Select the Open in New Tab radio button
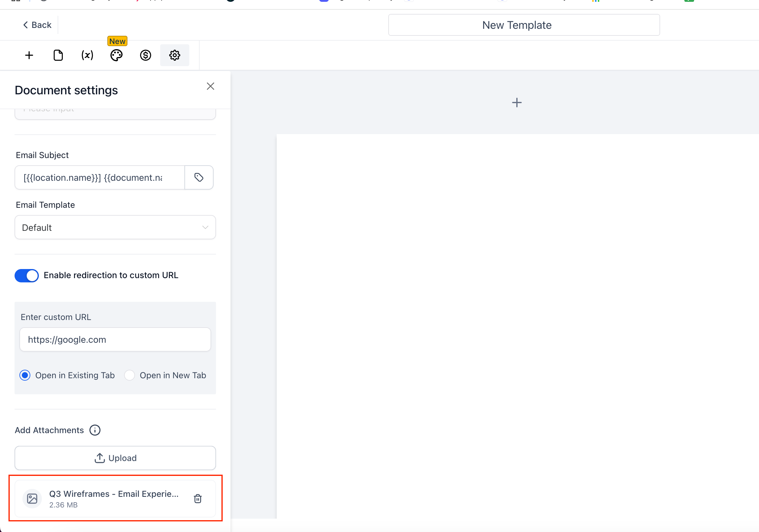This screenshot has height=532, width=759. [129, 375]
